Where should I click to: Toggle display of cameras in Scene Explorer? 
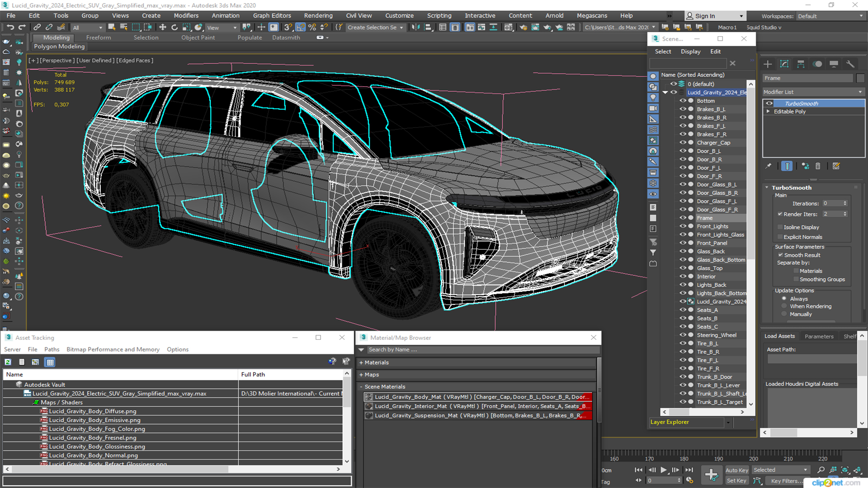[x=653, y=108]
